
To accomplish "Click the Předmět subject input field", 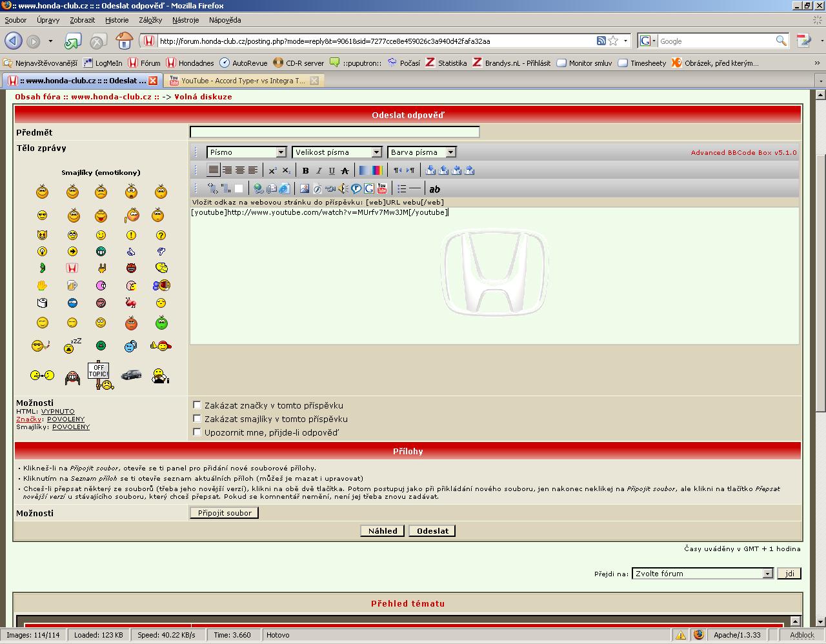I will click(x=334, y=132).
